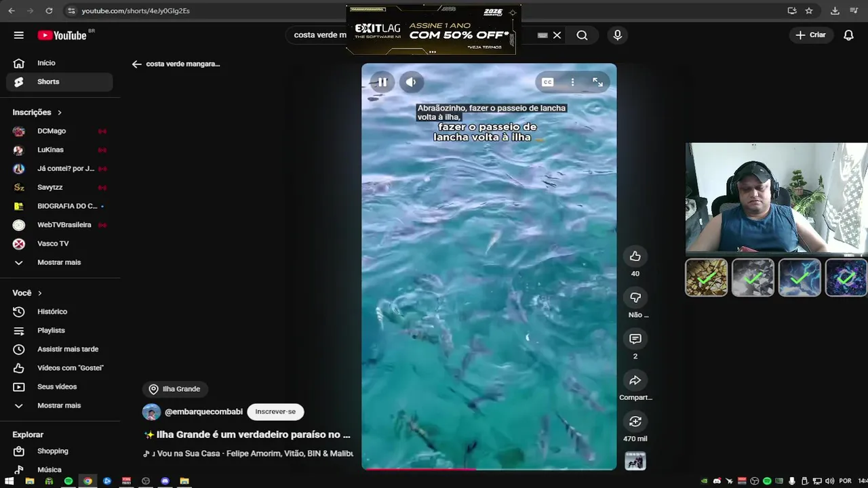Open the sound thumbnail of the Short
The height and width of the screenshot is (488, 868).
click(635, 461)
